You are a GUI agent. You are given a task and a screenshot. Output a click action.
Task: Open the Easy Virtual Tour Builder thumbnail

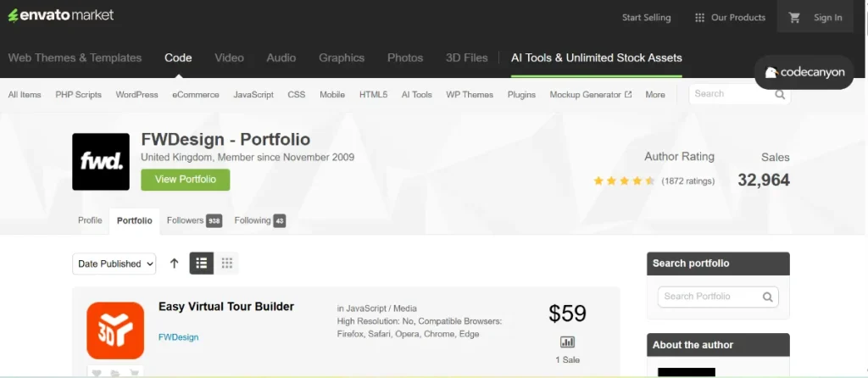point(114,331)
